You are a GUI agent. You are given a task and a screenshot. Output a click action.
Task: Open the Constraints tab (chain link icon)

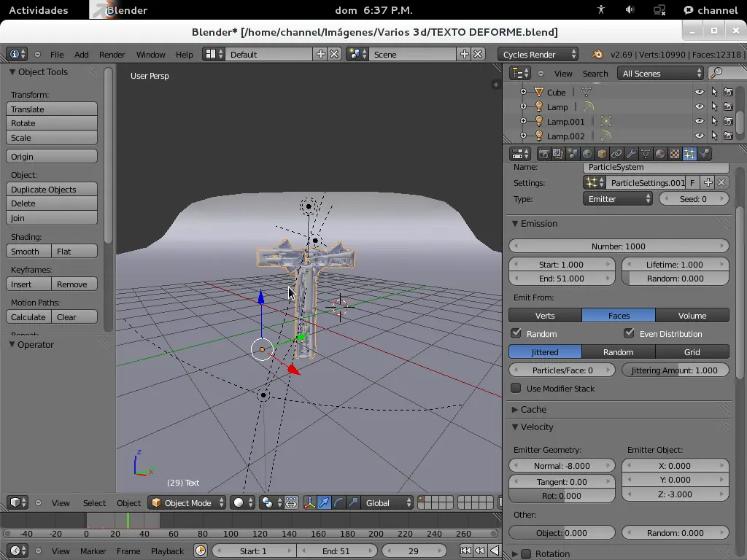616,154
